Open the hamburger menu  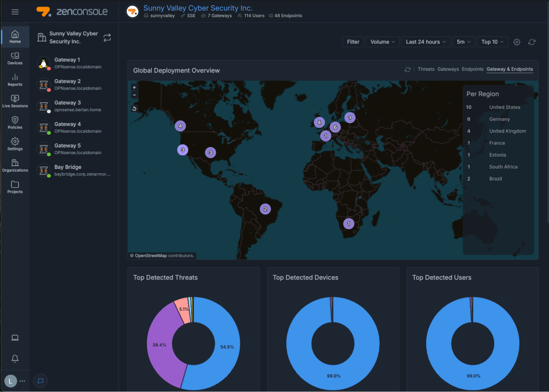(x=15, y=12)
